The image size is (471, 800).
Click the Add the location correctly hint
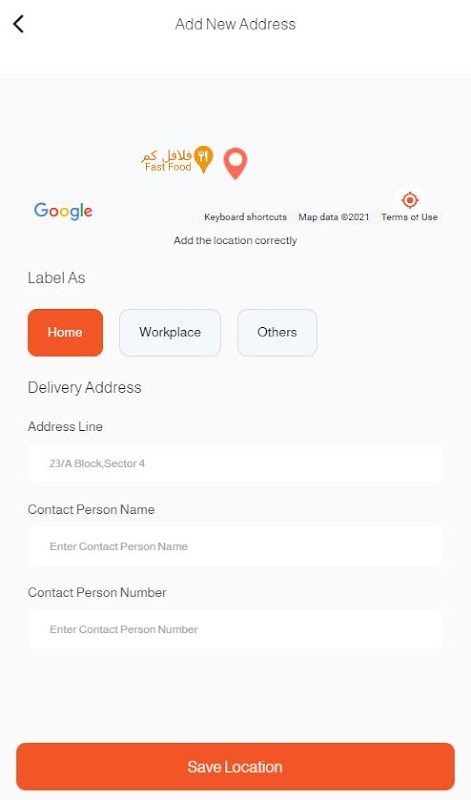point(235,240)
